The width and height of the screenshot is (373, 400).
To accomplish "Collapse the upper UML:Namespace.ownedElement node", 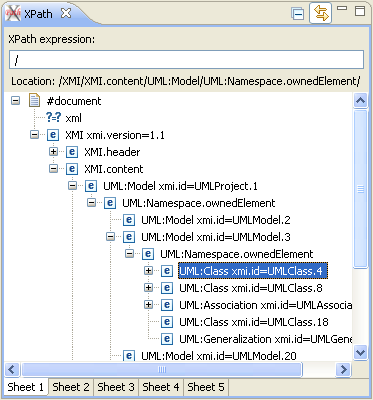I will click(x=91, y=203).
